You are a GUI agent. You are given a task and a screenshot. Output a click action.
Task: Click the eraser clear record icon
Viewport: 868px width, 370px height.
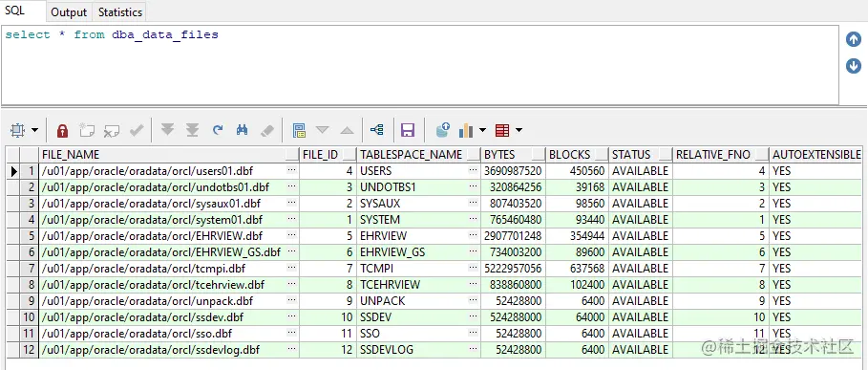point(266,131)
